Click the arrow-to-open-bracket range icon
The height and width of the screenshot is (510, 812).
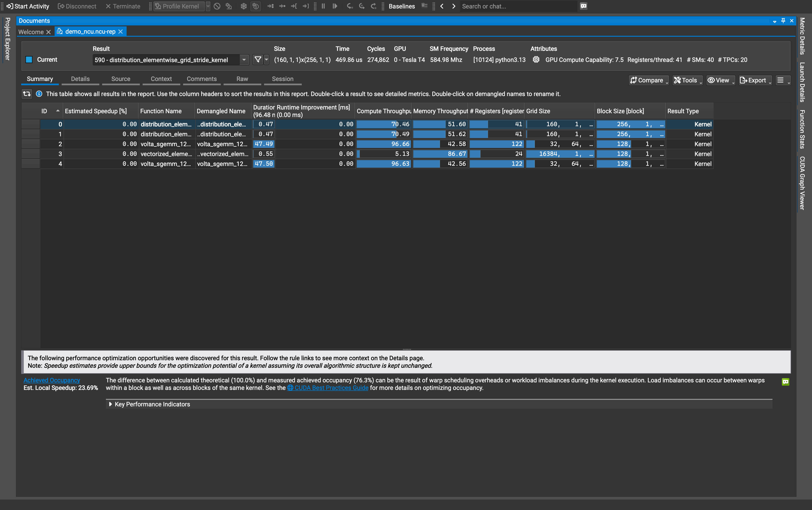(x=294, y=6)
